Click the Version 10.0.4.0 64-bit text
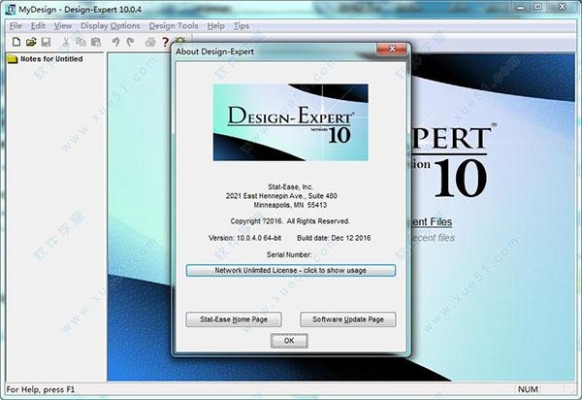The width and height of the screenshot is (582, 400). [x=245, y=238]
